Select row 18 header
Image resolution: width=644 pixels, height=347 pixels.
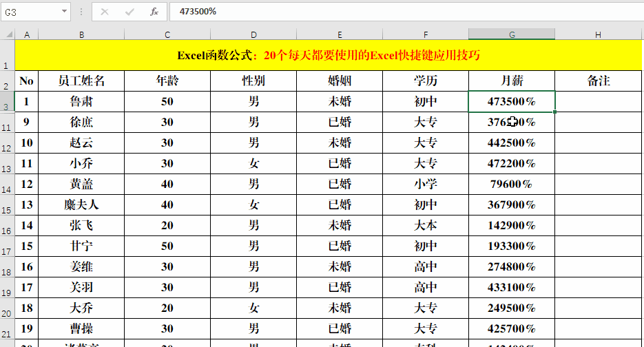(7, 266)
